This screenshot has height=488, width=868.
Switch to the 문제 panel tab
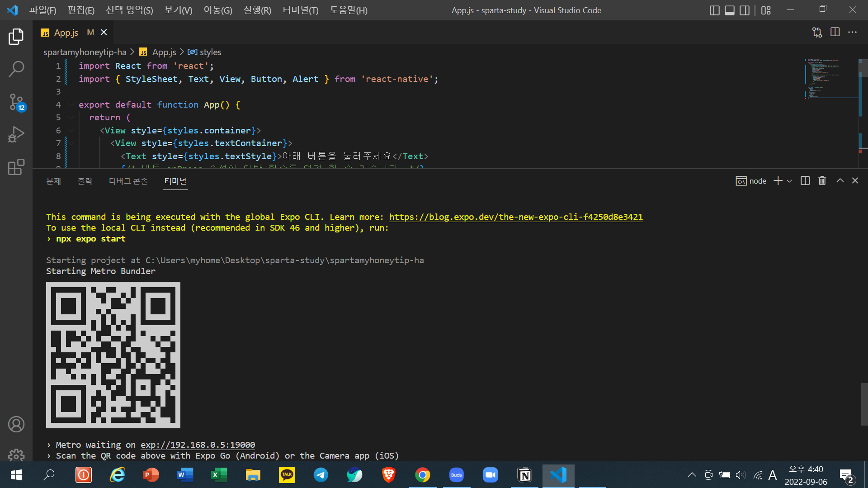click(53, 181)
